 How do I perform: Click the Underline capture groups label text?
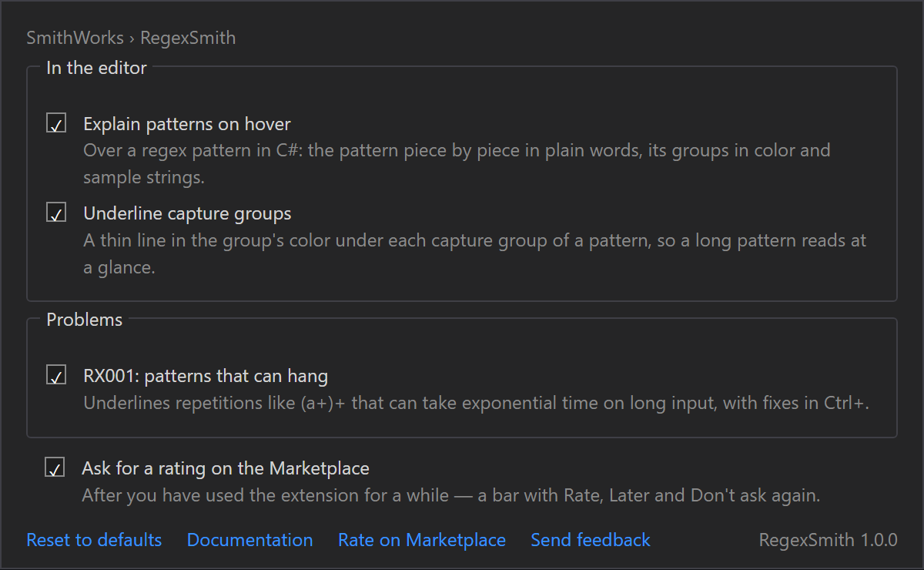[x=187, y=213]
